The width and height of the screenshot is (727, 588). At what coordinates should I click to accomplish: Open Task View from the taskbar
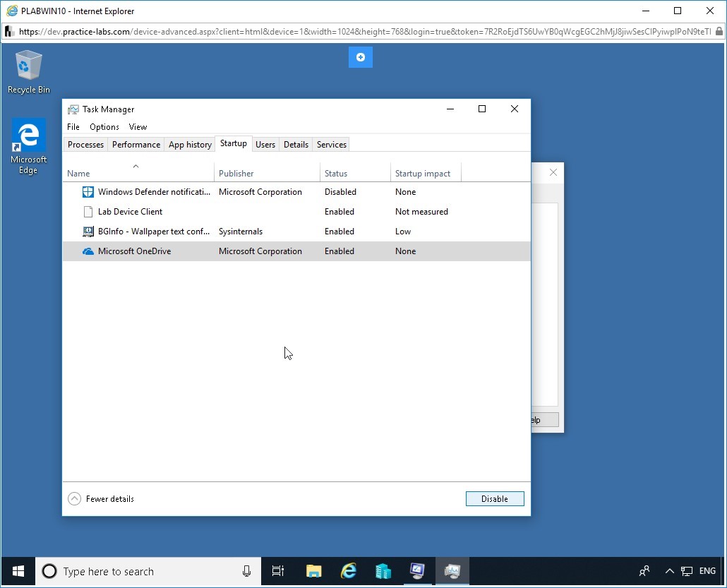click(x=277, y=571)
